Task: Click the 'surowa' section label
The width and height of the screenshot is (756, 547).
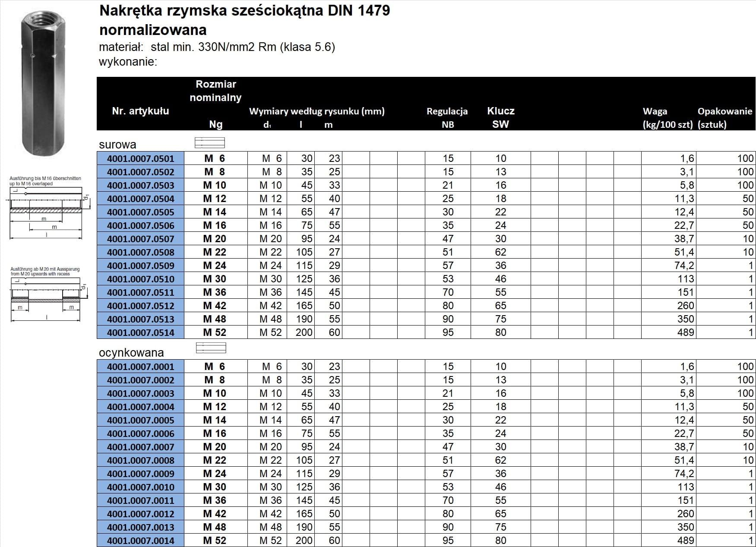Action: [x=117, y=144]
